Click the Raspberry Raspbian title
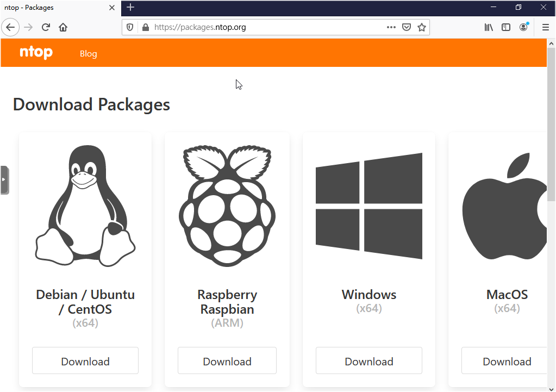Image resolution: width=556 pixels, height=392 pixels. coord(227,302)
